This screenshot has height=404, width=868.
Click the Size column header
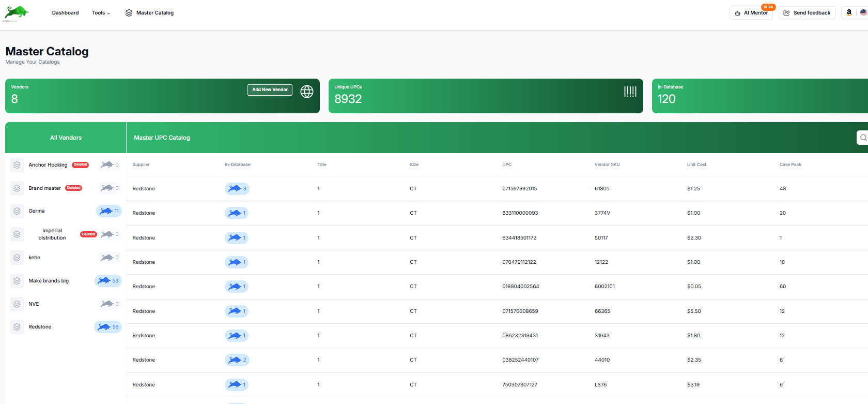click(x=414, y=164)
